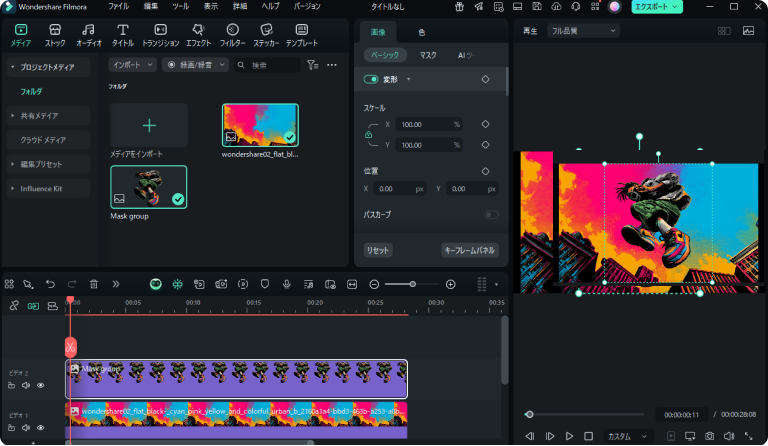Open the フィルター (Filters) tab
768x446 pixels.
(x=232, y=35)
